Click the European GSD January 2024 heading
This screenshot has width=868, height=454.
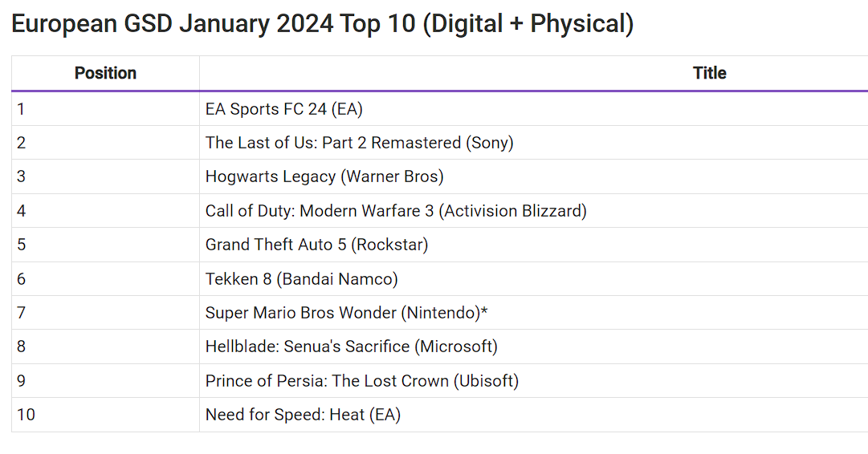click(x=323, y=24)
